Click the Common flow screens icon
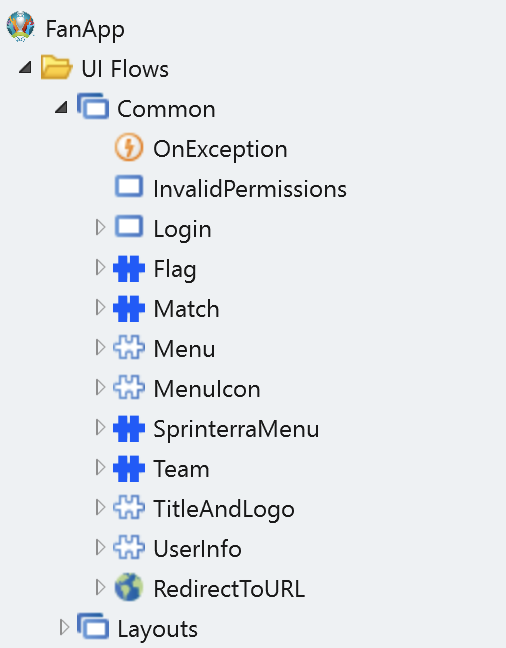This screenshot has width=506, height=648. point(93,106)
